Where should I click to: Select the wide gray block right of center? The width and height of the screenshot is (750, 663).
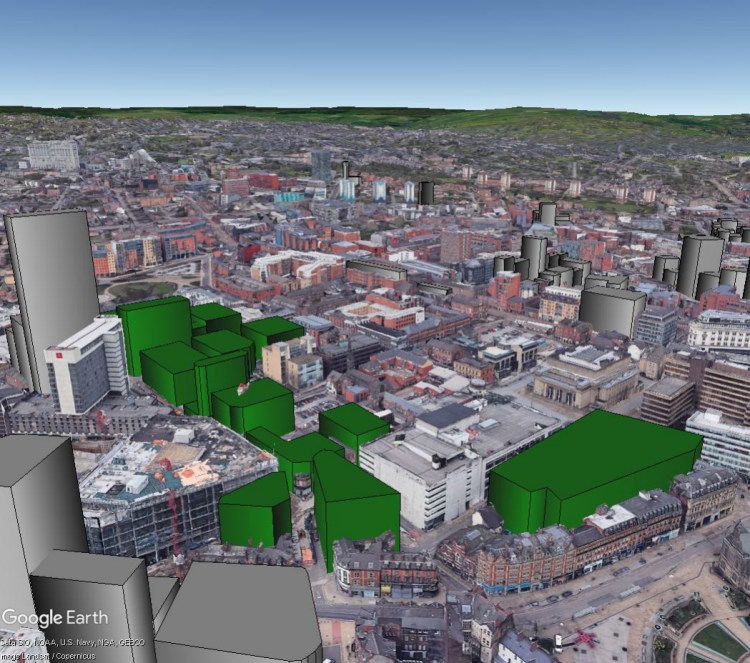click(611, 311)
